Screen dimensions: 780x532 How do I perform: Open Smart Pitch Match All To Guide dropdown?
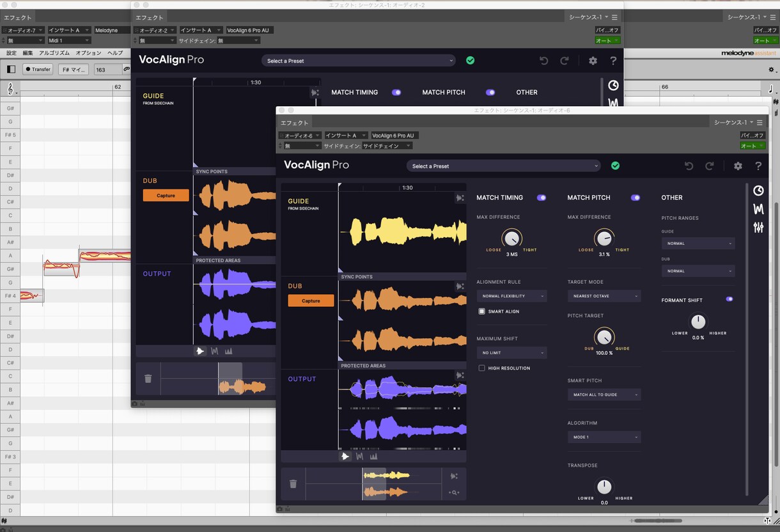[604, 395]
